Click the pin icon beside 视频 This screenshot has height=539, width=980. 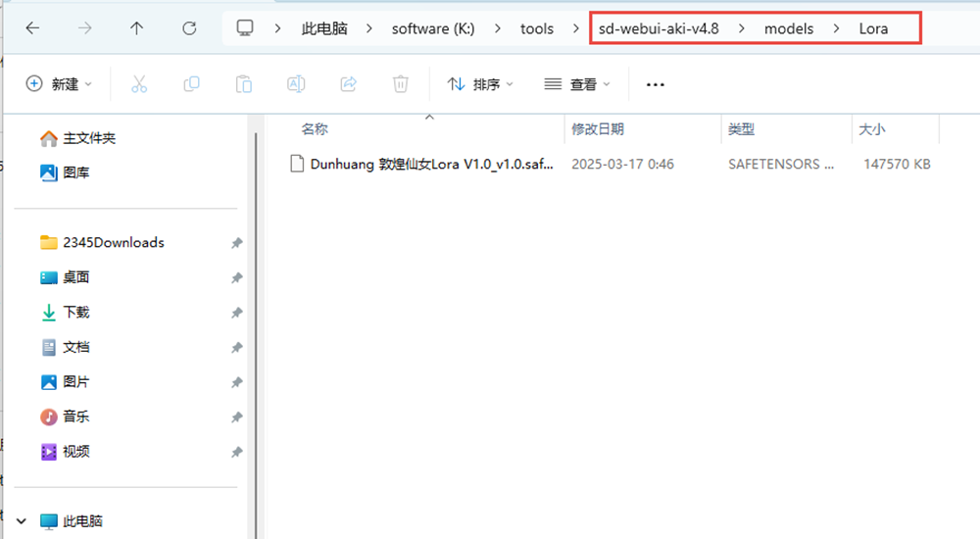(237, 452)
